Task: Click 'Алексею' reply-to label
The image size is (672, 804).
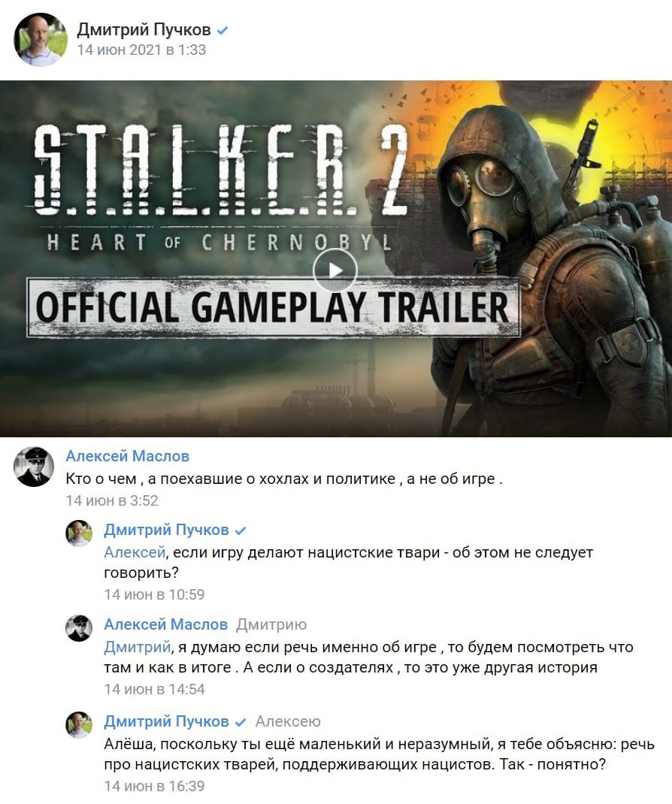Action: pos(288,721)
